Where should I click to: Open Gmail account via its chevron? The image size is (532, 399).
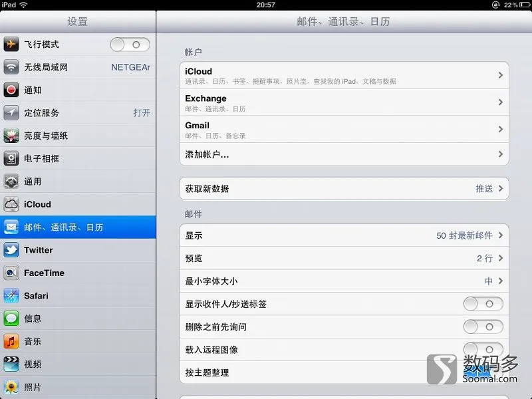click(x=501, y=129)
